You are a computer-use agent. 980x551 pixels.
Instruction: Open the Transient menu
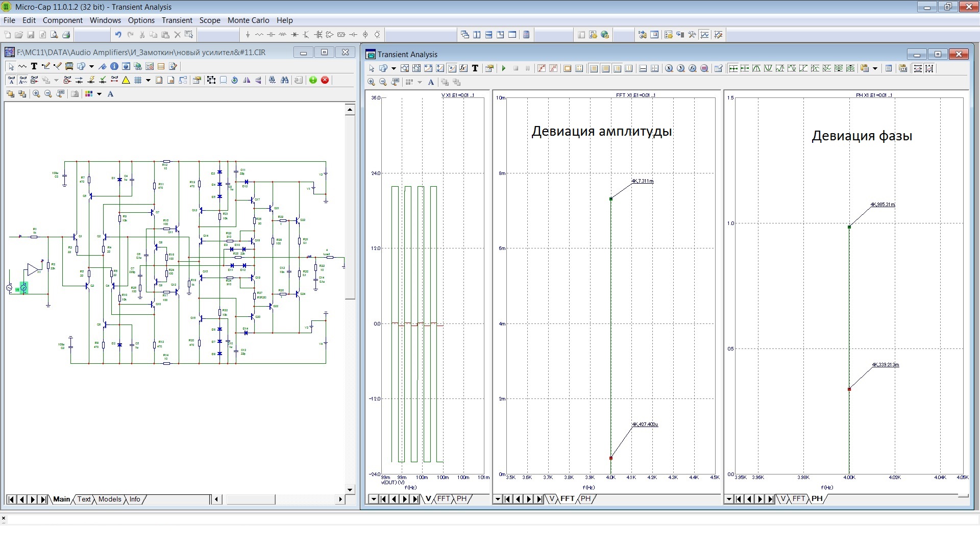tap(177, 20)
